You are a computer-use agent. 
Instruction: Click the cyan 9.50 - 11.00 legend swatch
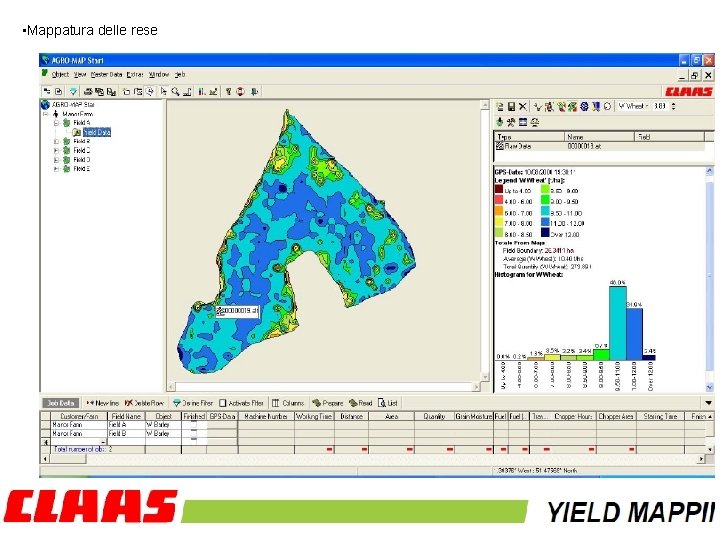(545, 212)
